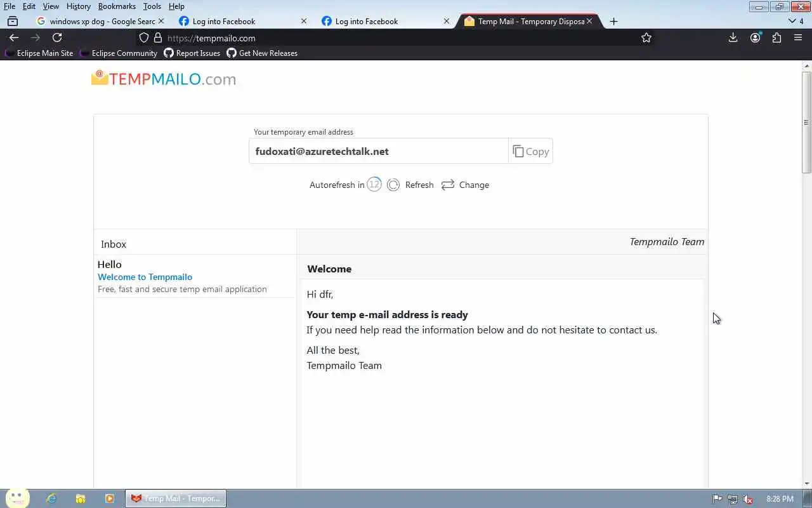Click the padlock site security icon

tap(158, 38)
